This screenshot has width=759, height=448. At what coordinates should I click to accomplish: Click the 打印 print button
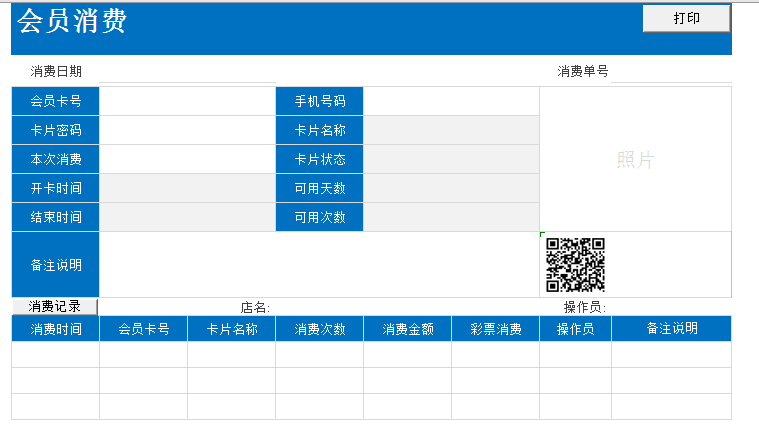[686, 19]
